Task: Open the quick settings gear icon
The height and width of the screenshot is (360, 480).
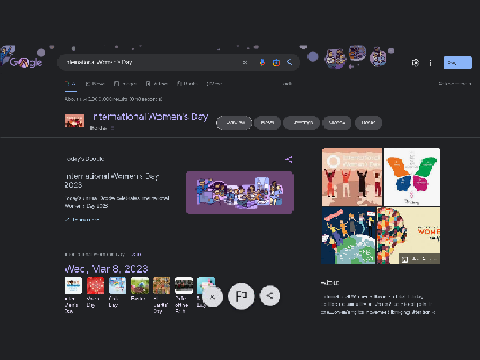Action: click(x=415, y=63)
